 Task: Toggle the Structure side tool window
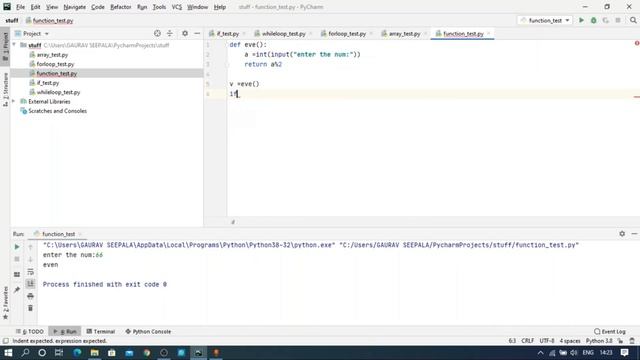5,90
